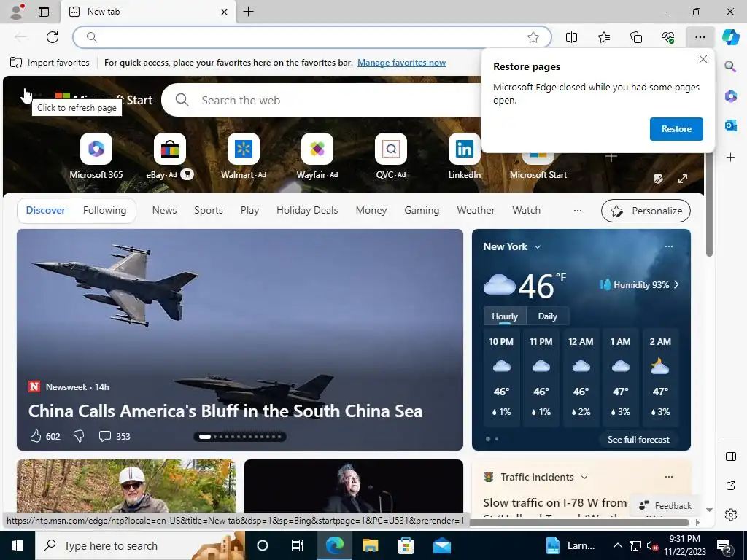Expand page layout with diagonal arrows icon
This screenshot has width=747, height=560.
pos(683,179)
